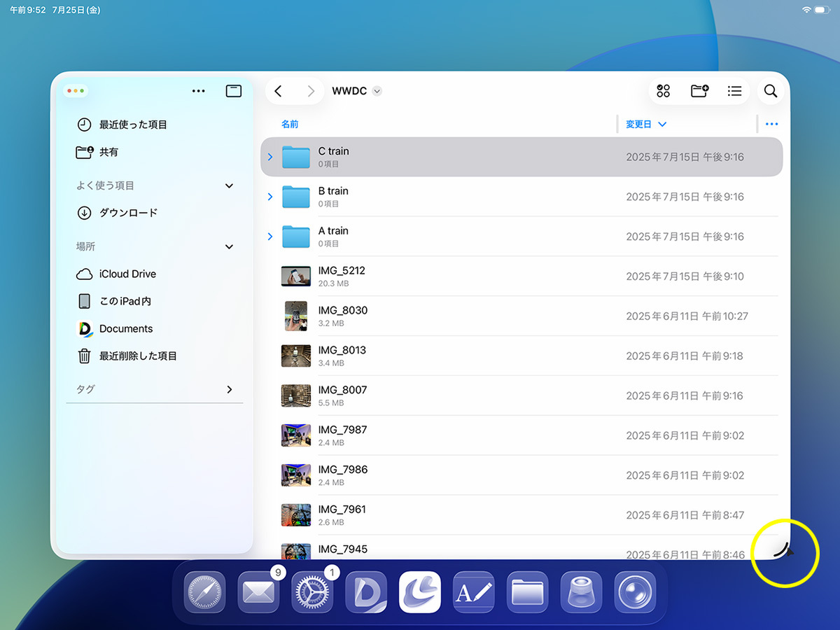Switch view using the list view icon
Viewport: 840px width, 630px height.
click(x=734, y=91)
